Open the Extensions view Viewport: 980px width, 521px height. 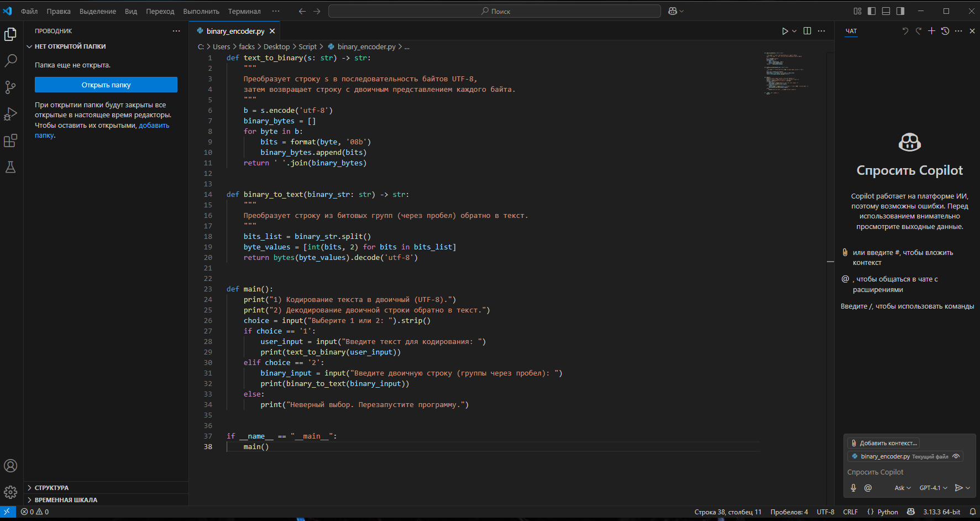click(11, 141)
